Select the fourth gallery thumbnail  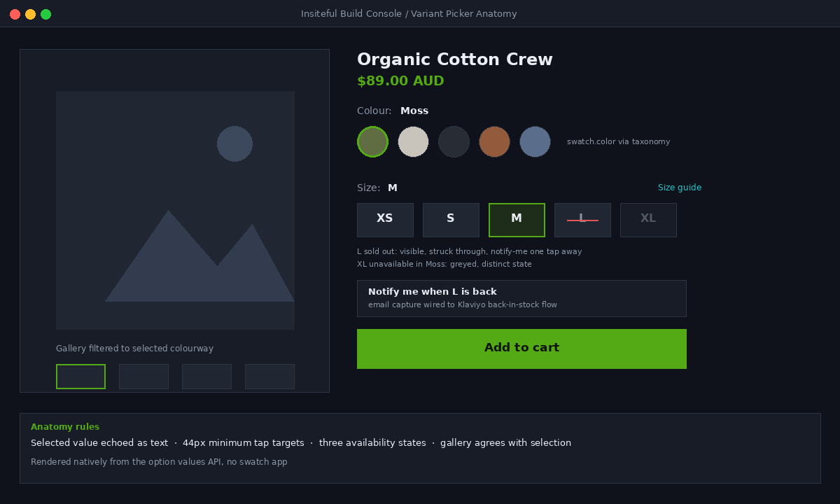[x=269, y=377]
